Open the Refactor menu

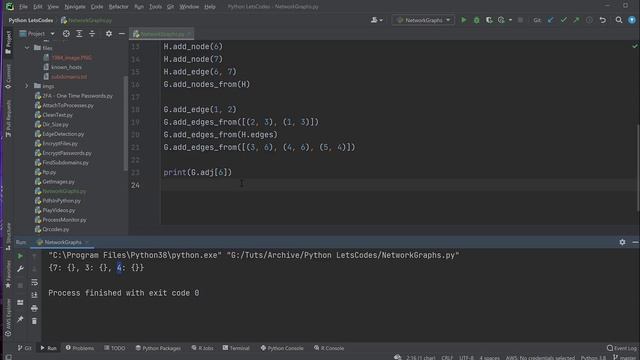[x=118, y=7]
